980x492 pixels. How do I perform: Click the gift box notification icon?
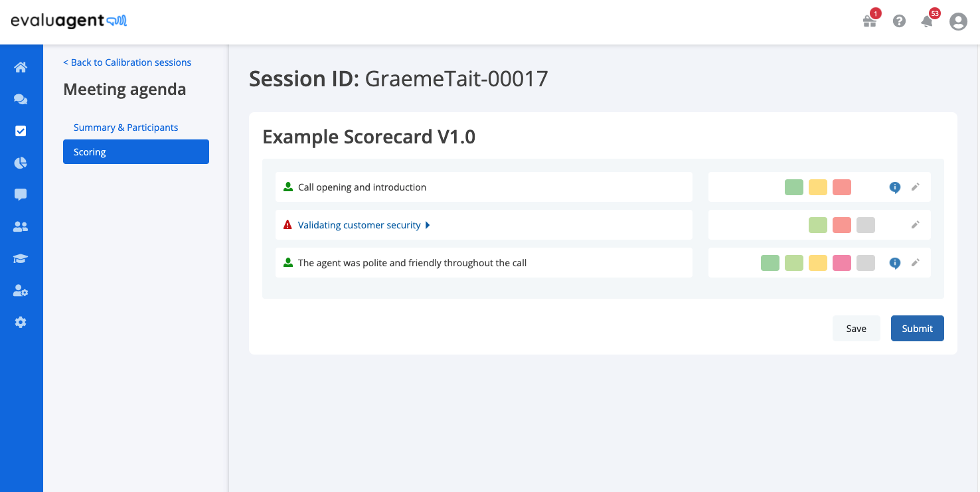(x=870, y=21)
